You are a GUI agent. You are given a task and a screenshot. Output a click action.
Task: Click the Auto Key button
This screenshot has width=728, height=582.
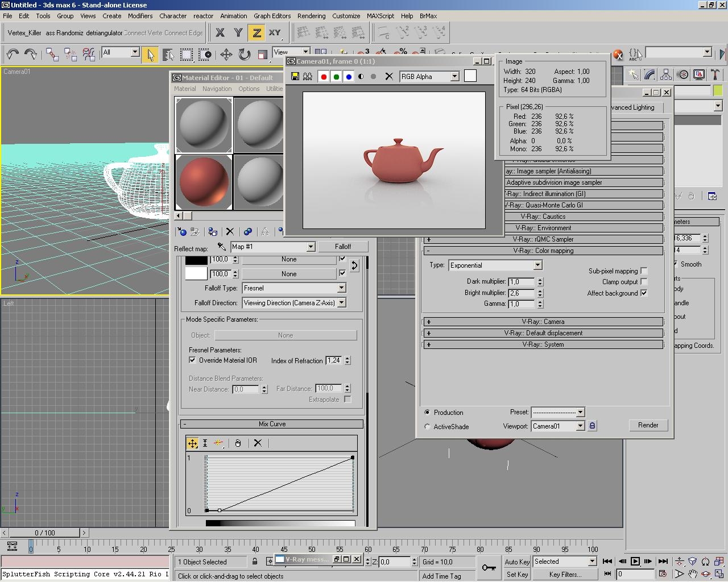point(517,562)
